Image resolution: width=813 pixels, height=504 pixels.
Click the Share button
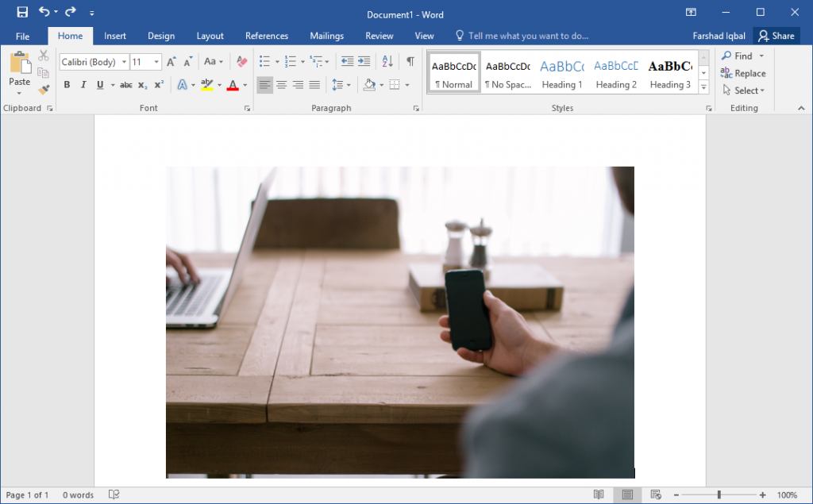776,36
